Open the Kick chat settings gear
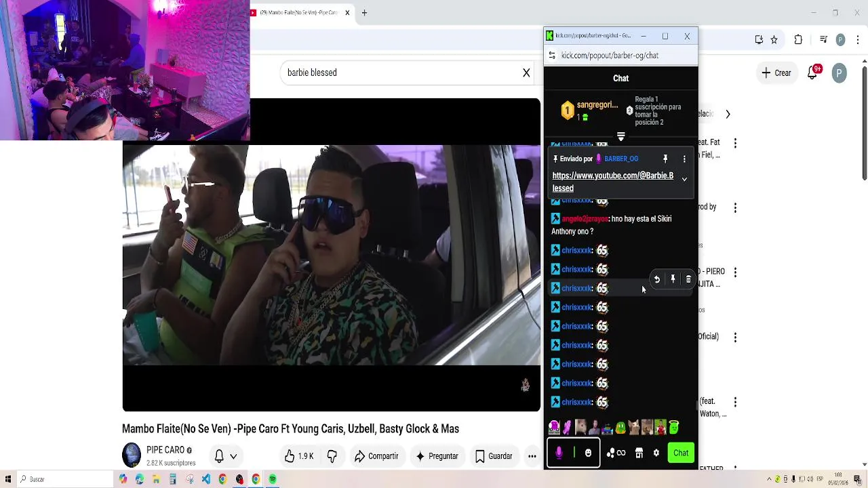868x488 pixels. 656,453
